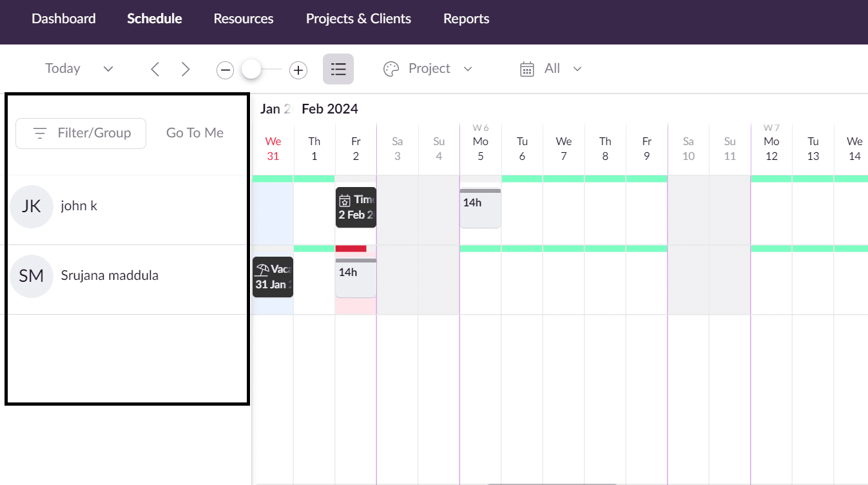This screenshot has height=485, width=868.
Task: Open the Reports tab
Action: tap(466, 19)
